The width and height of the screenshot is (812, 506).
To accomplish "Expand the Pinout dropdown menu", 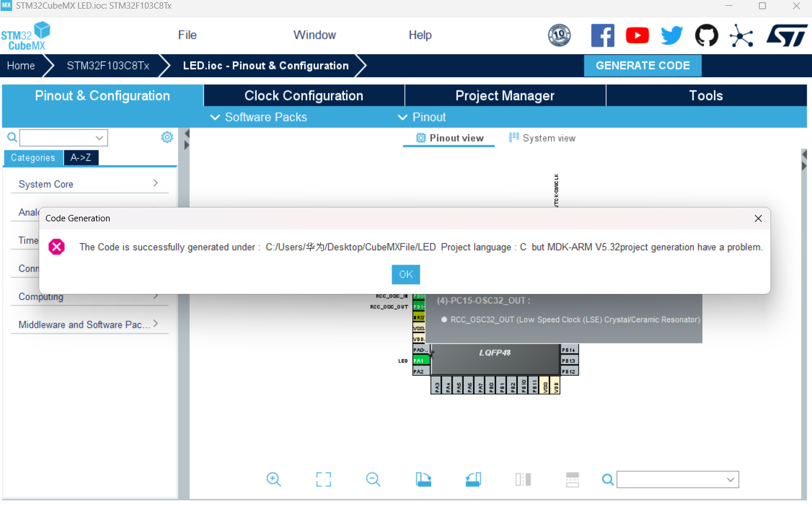I will tap(422, 117).
